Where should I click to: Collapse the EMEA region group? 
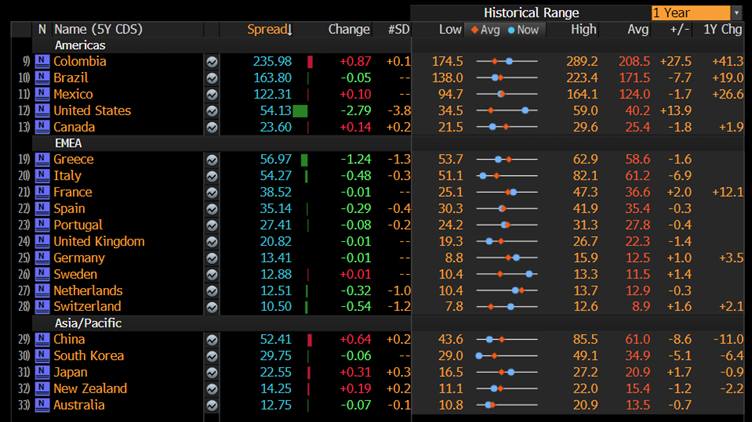(x=68, y=143)
